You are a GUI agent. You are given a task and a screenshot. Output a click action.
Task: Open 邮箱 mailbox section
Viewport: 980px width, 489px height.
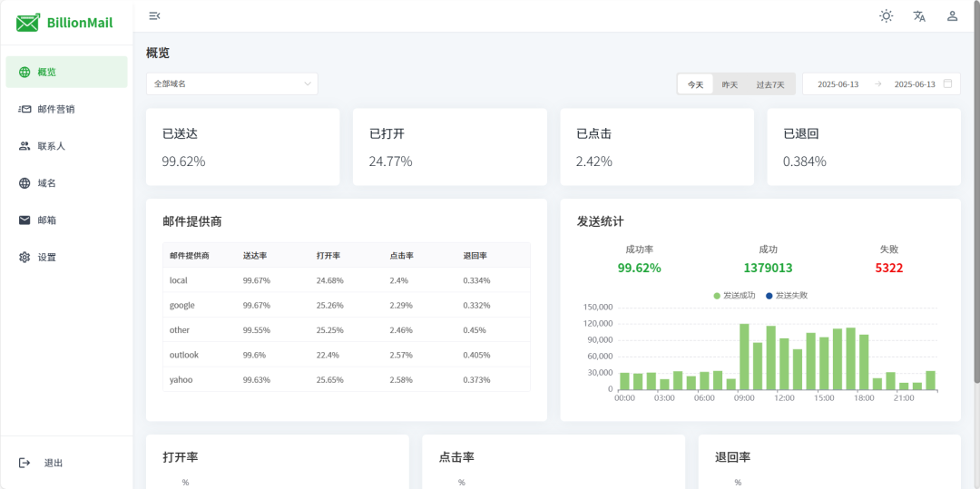[46, 220]
